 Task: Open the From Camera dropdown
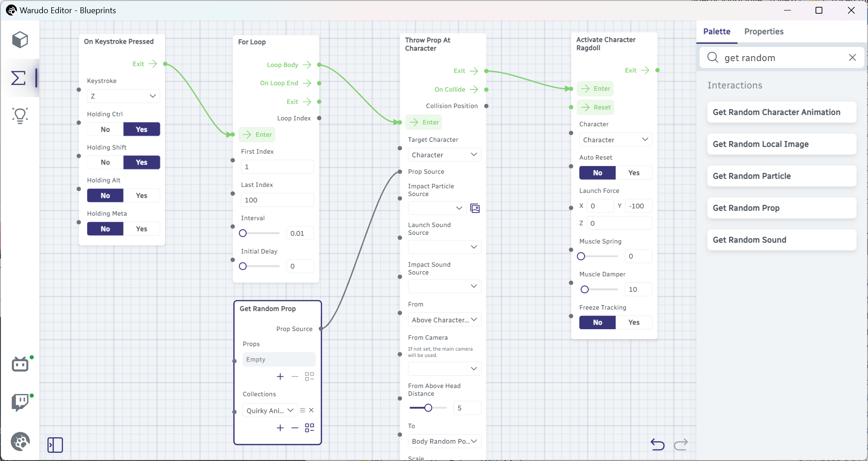click(x=444, y=368)
